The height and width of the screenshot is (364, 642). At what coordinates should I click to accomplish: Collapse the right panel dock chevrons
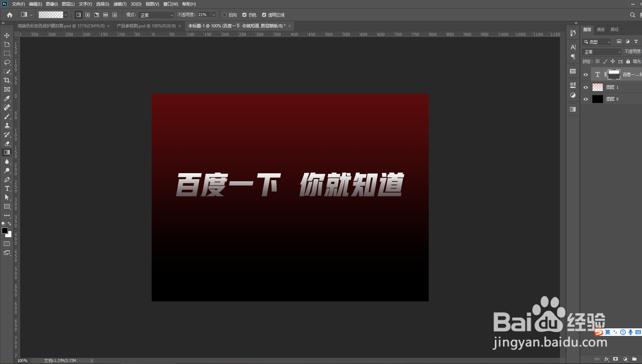click(x=576, y=23)
